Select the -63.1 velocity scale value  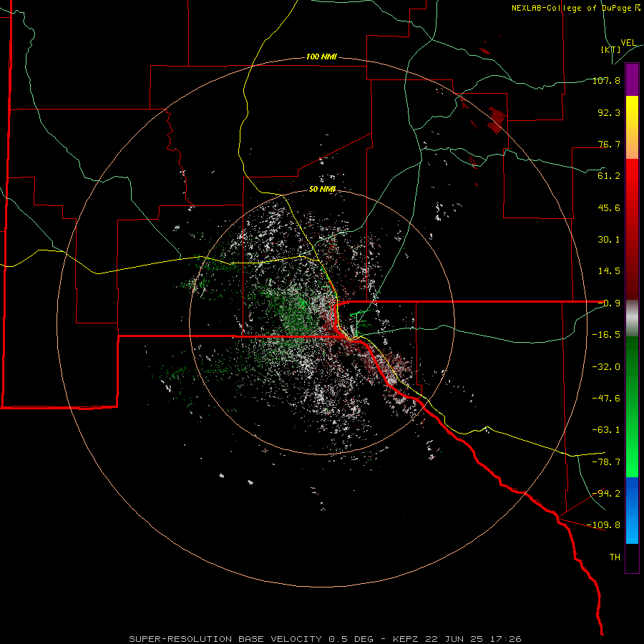point(606,430)
